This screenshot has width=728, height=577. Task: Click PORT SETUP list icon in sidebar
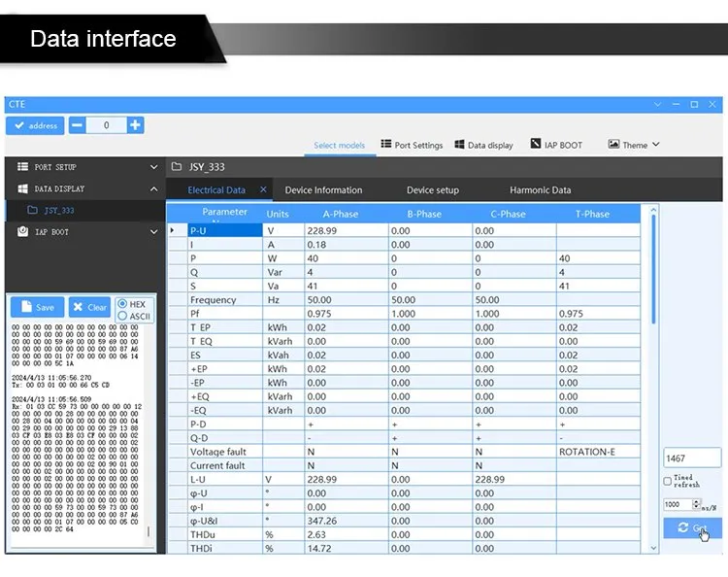pos(22,166)
